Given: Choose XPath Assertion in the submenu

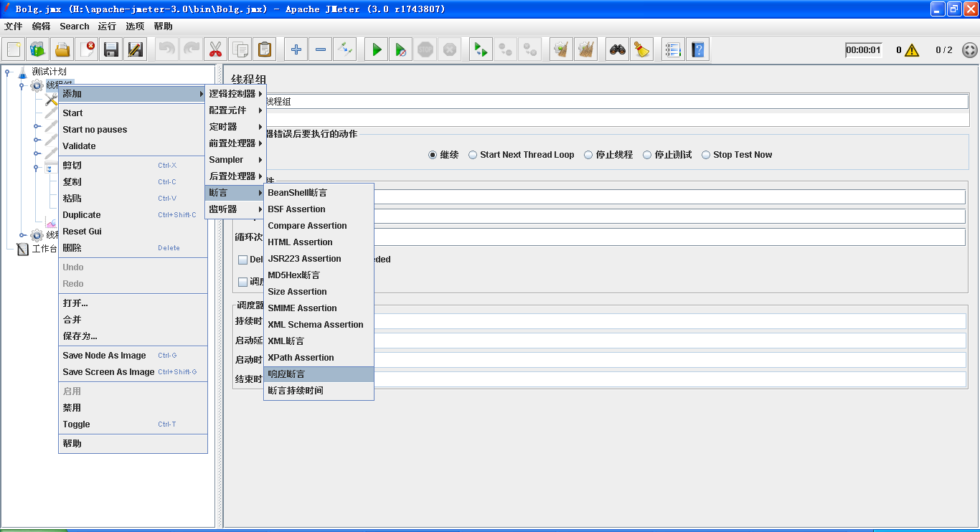Looking at the screenshot, I should (319, 358).
